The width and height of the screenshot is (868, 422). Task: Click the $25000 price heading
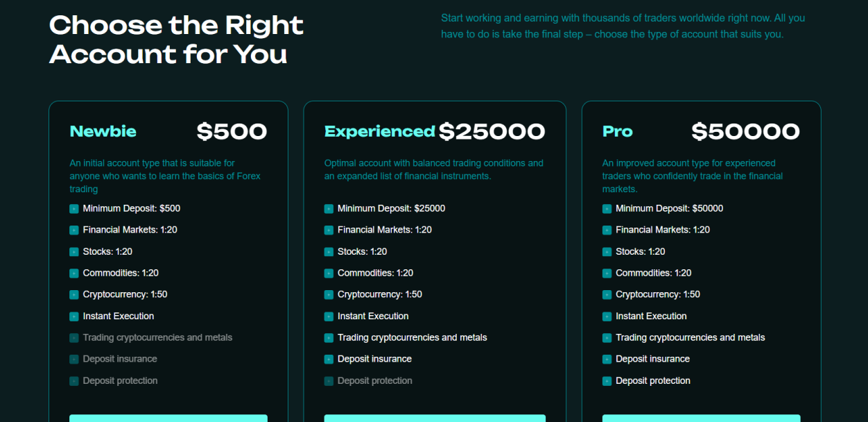pyautogui.click(x=492, y=132)
